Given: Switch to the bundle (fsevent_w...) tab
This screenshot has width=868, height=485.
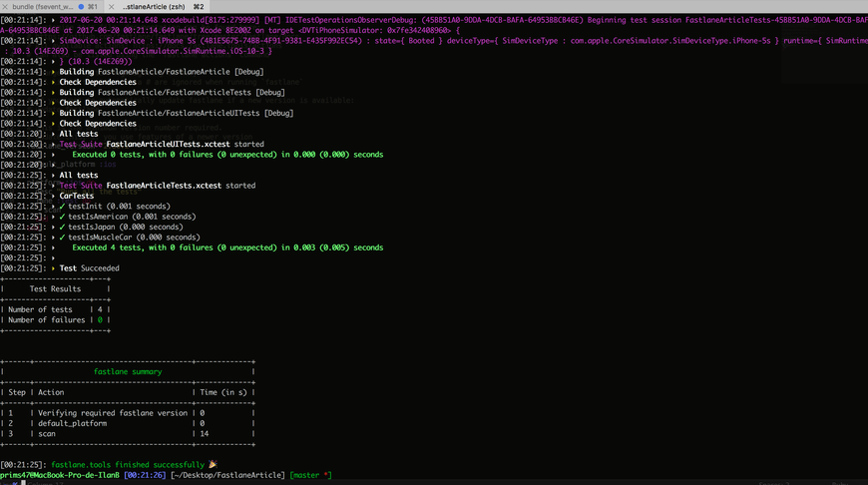Looking at the screenshot, I should tap(53, 7).
